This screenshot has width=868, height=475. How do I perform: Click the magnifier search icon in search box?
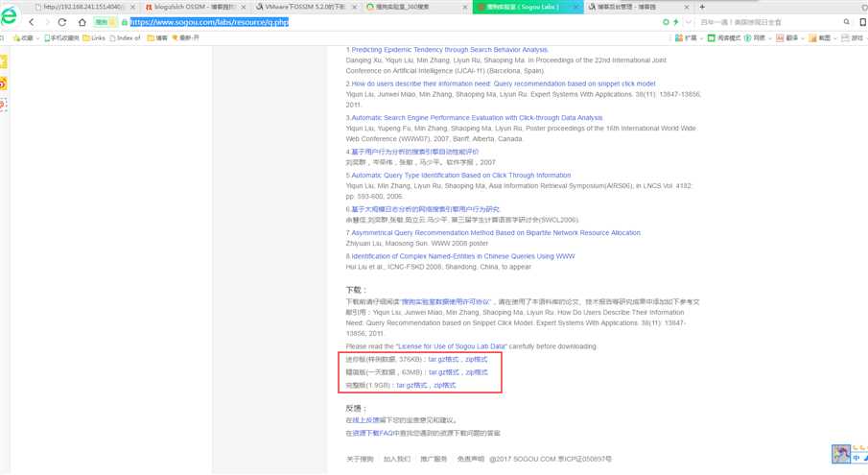coord(846,22)
